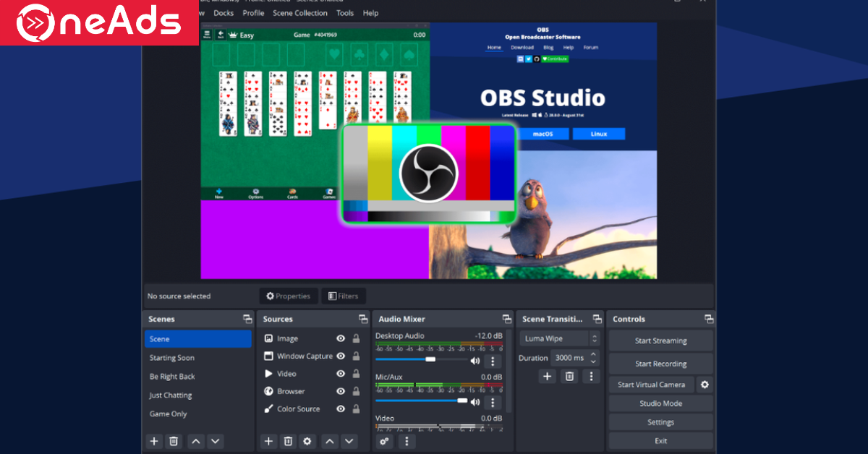Open the transition properties three-dot menu
The image size is (868, 454).
592,376
